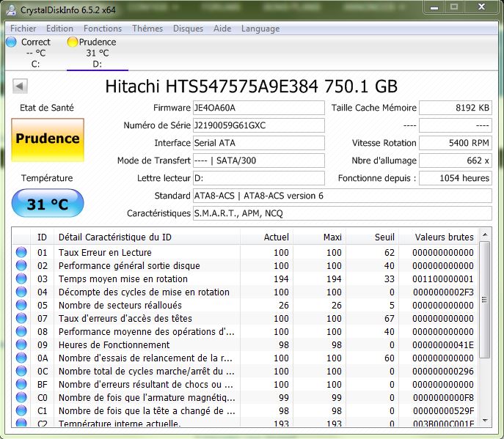Select 'Heures de Fonctionnement' attribute text
This screenshot has width=504, height=439.
114,344
